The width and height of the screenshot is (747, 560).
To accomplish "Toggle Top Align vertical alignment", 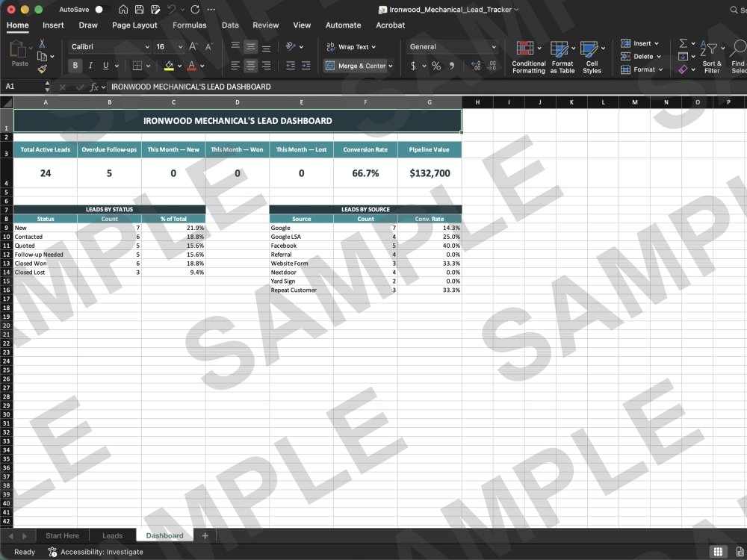I will (235, 46).
